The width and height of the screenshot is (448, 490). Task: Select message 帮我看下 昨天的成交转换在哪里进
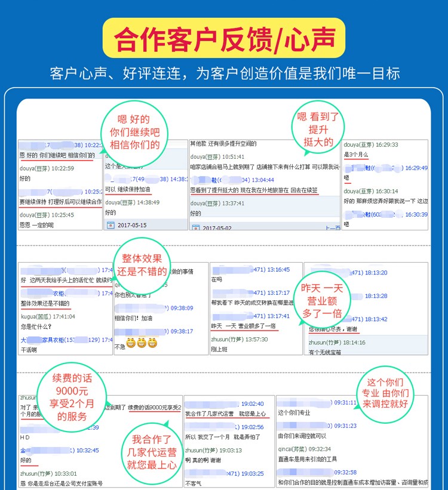pos(253,303)
